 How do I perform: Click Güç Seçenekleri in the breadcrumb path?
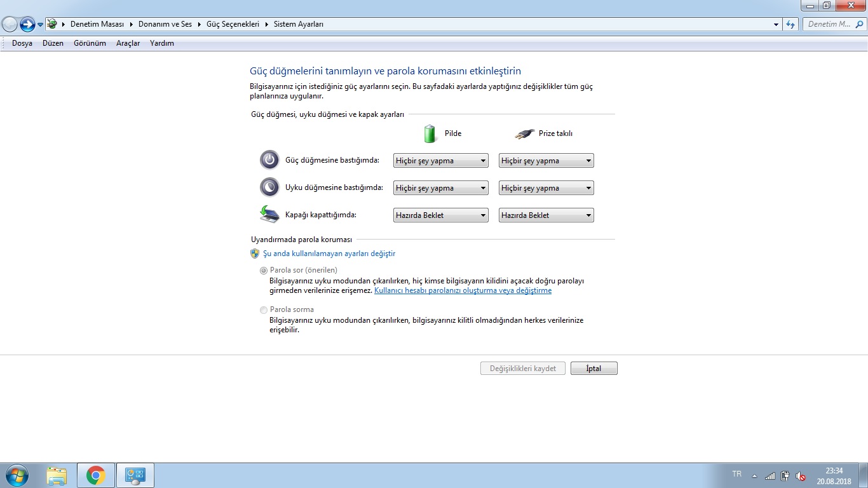pos(233,24)
